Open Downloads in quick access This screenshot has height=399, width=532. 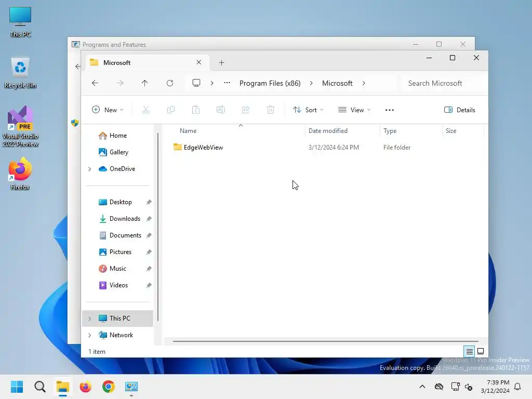click(118, 219)
